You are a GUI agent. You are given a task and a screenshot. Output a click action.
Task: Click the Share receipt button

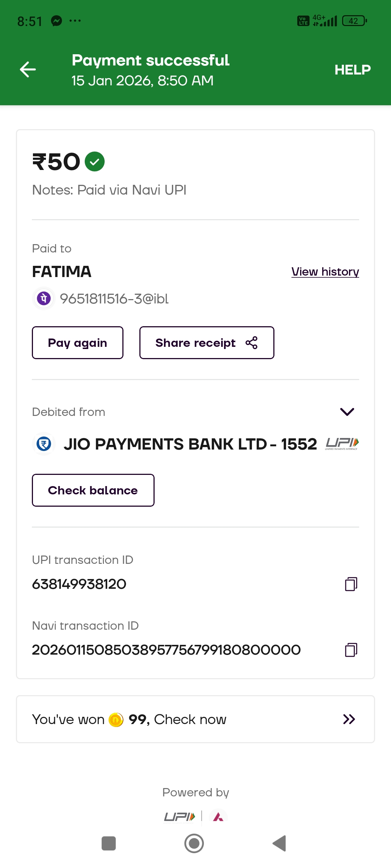click(207, 342)
